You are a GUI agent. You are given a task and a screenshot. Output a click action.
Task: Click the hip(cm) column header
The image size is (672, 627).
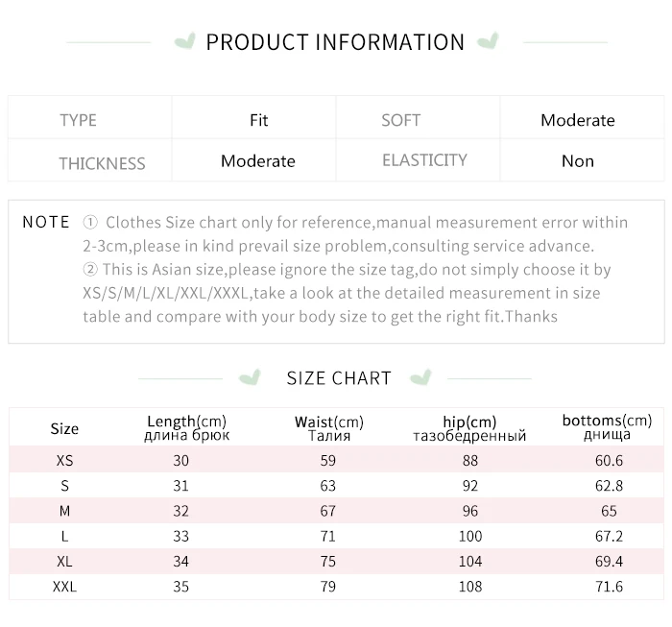[469, 428]
